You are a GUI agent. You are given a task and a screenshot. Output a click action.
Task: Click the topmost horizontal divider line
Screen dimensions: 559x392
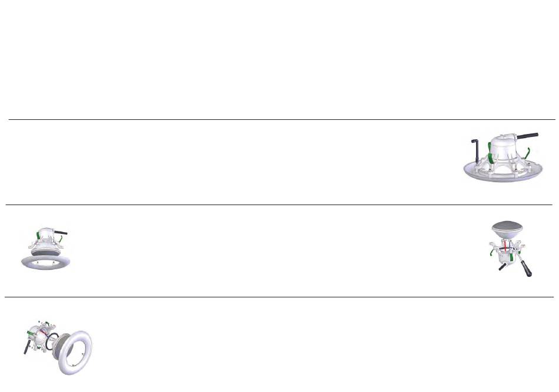click(x=282, y=120)
